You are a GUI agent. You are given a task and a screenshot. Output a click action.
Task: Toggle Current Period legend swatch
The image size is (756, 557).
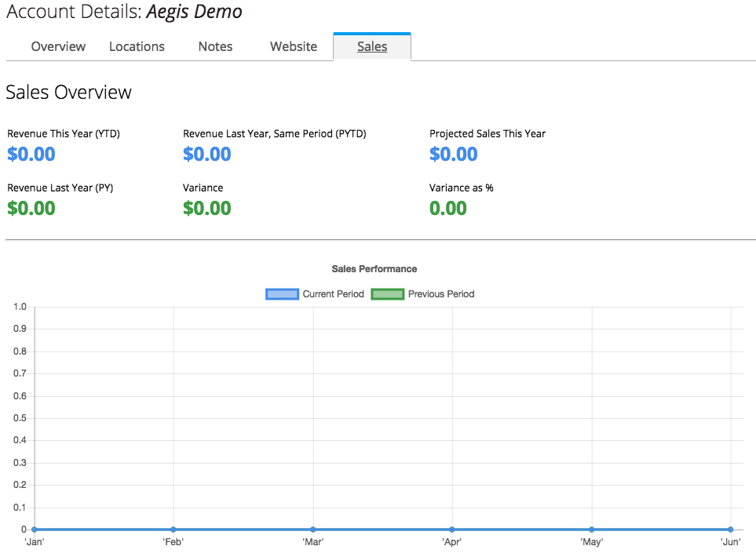pyautogui.click(x=282, y=294)
